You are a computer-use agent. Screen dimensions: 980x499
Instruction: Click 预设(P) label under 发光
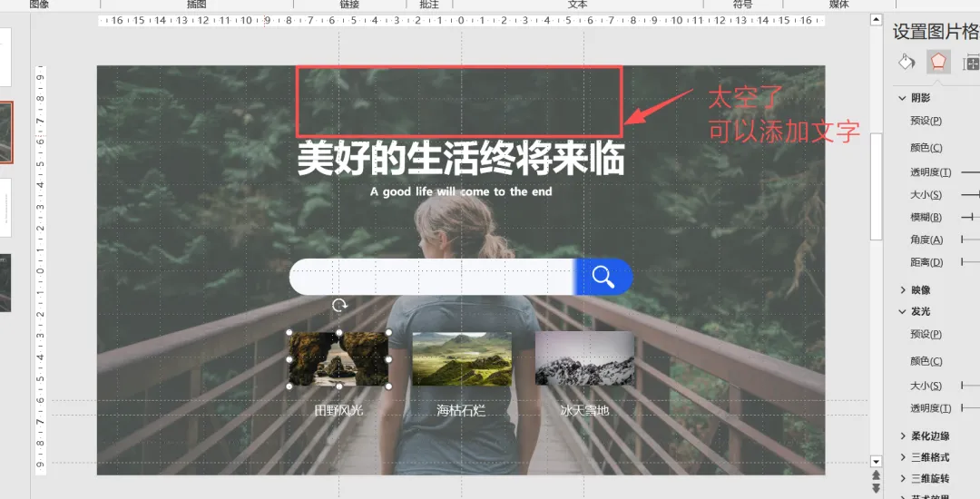click(926, 334)
